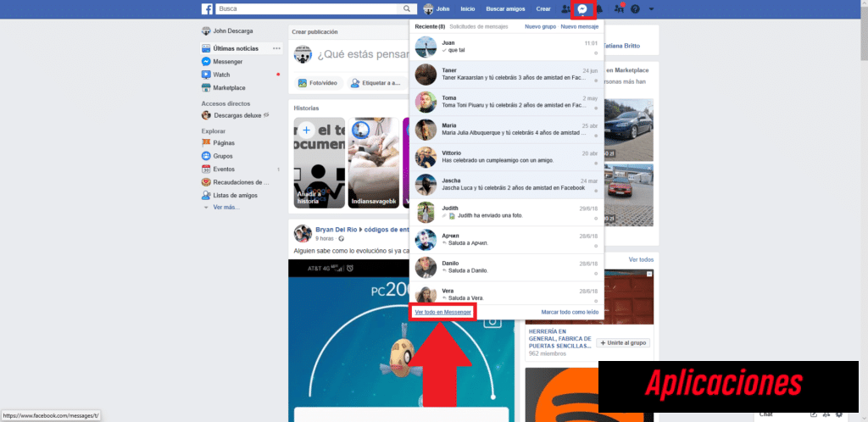Click the Nuevo mensaje link
Viewport: 868px width, 422px height.
[x=580, y=26]
